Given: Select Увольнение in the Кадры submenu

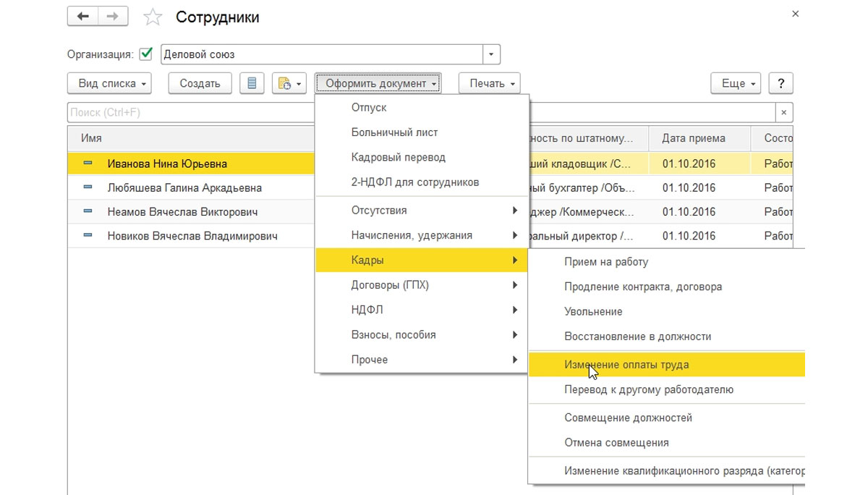Looking at the screenshot, I should [x=593, y=311].
